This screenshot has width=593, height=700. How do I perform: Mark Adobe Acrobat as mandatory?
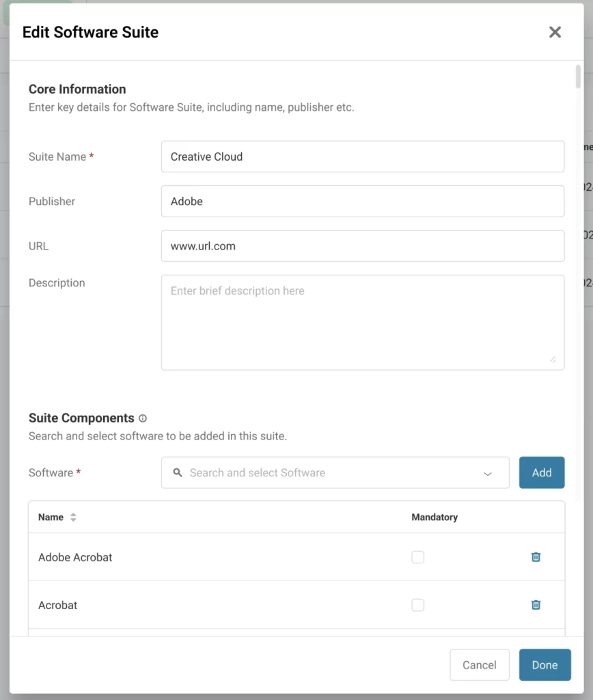417,557
